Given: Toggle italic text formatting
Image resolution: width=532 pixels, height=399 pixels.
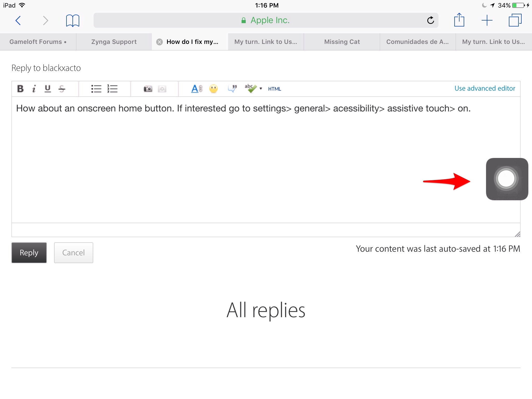Looking at the screenshot, I should [34, 89].
